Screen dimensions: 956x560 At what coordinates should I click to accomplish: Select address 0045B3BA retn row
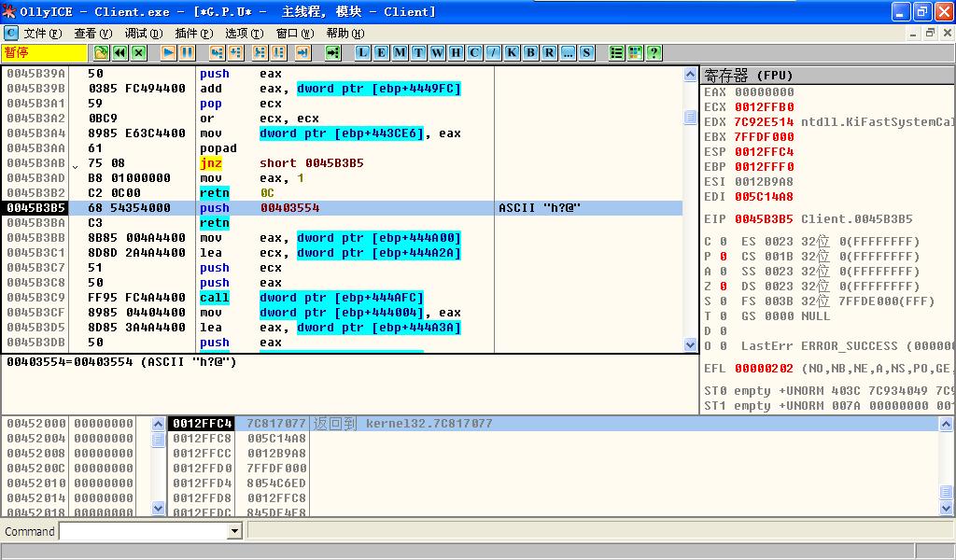tap(342, 223)
